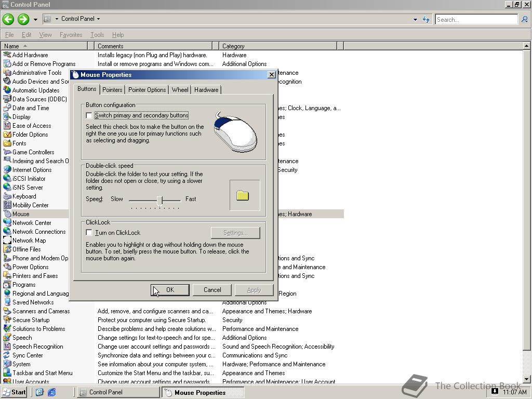Open the address bar history dropdown
This screenshot has width=532, height=399.
pyautogui.click(x=415, y=19)
